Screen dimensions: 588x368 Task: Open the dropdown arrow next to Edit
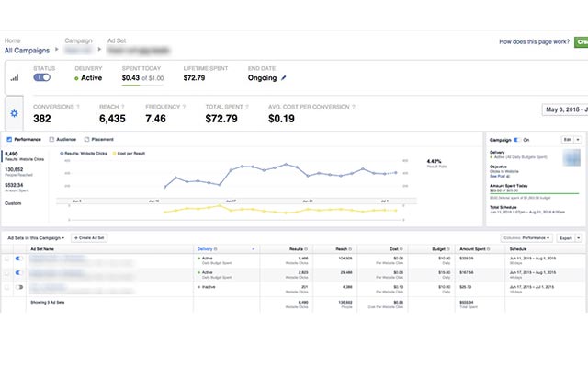pos(579,139)
